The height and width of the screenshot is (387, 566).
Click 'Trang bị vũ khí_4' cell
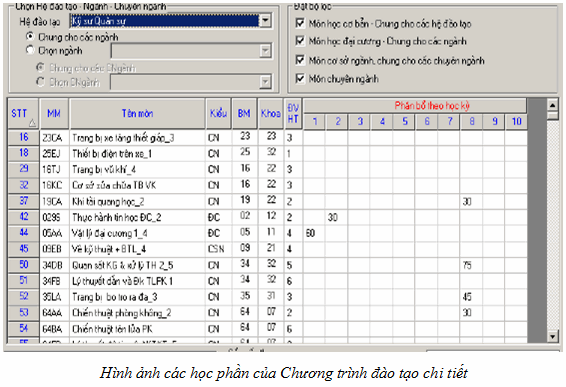tap(137, 169)
